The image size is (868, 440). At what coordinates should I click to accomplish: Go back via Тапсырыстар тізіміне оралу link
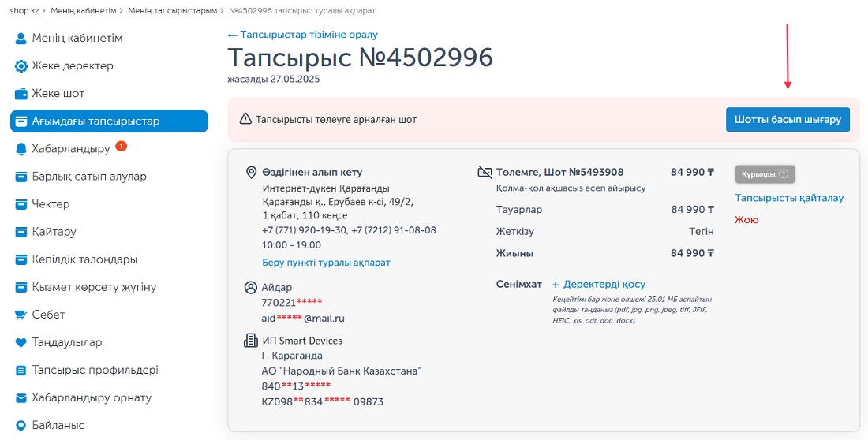click(303, 35)
